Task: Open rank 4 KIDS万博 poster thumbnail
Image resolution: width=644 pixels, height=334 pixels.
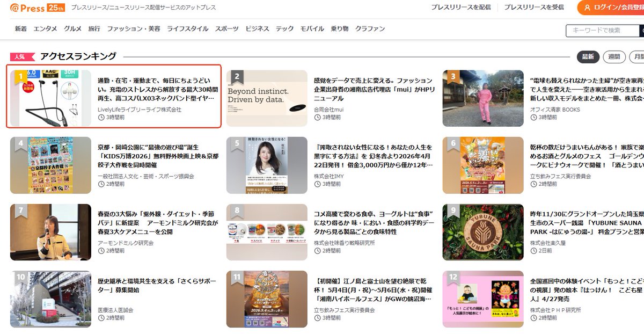Action: pyautogui.click(x=51, y=165)
